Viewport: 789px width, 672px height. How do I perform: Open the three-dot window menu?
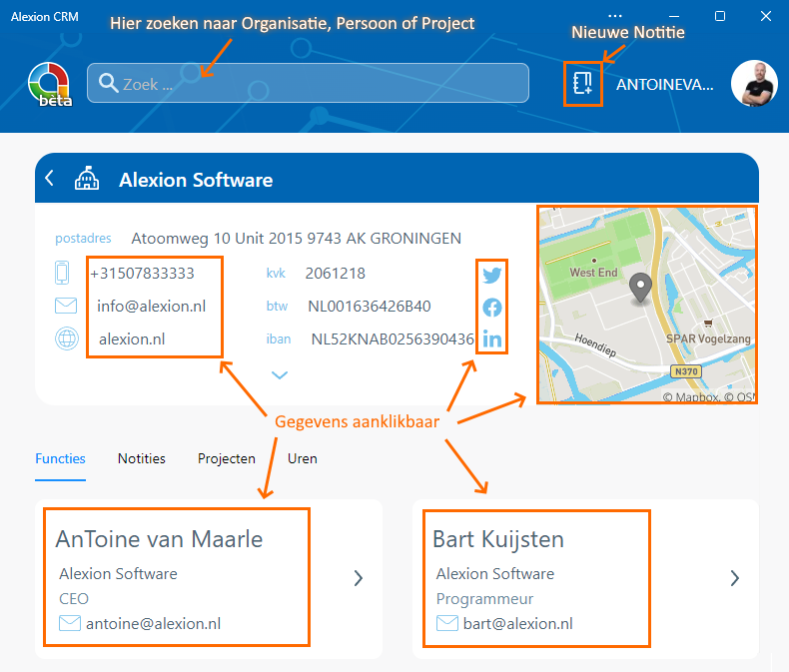click(x=615, y=16)
